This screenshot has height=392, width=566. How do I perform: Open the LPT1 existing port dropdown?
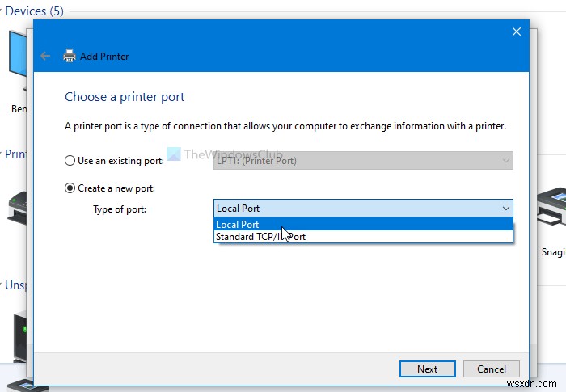[x=505, y=161]
